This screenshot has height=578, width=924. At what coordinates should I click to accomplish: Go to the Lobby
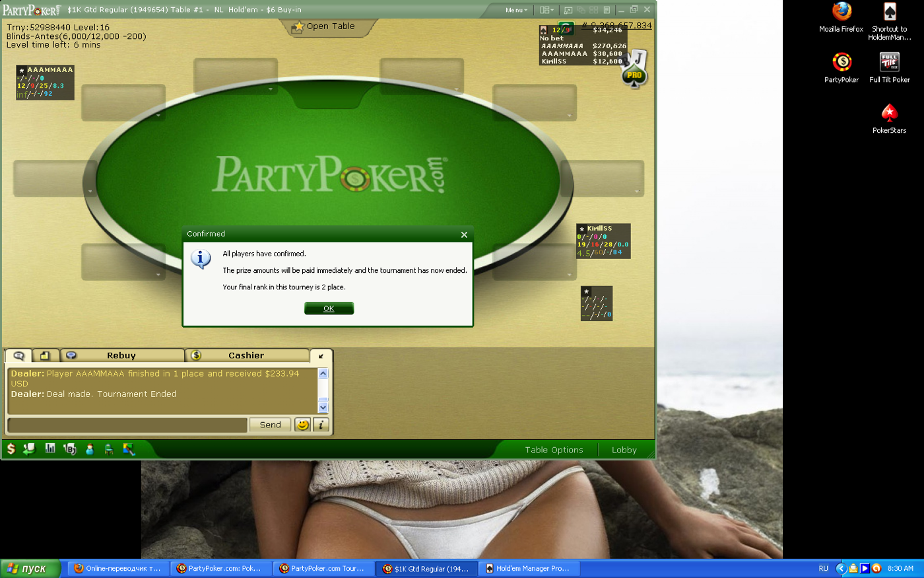tap(624, 450)
